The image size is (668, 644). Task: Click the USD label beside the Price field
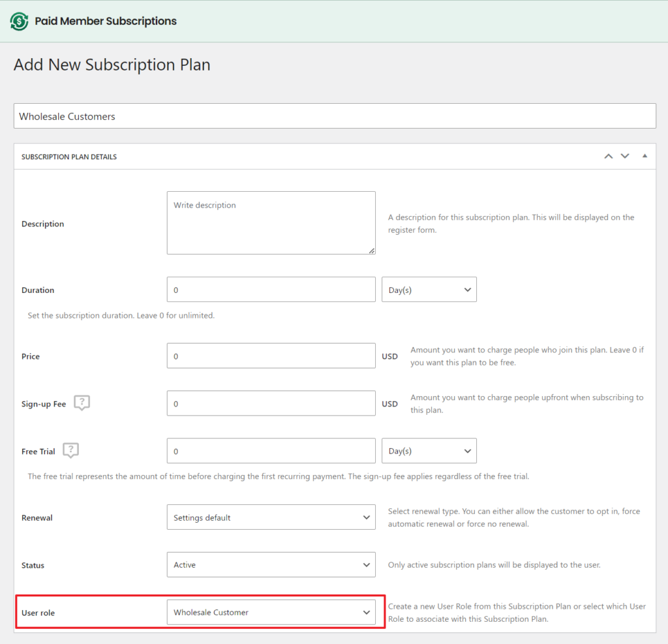click(390, 356)
